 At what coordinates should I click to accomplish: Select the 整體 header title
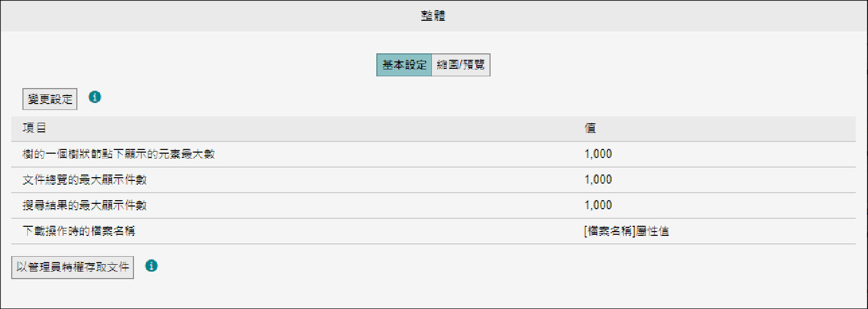pyautogui.click(x=433, y=15)
